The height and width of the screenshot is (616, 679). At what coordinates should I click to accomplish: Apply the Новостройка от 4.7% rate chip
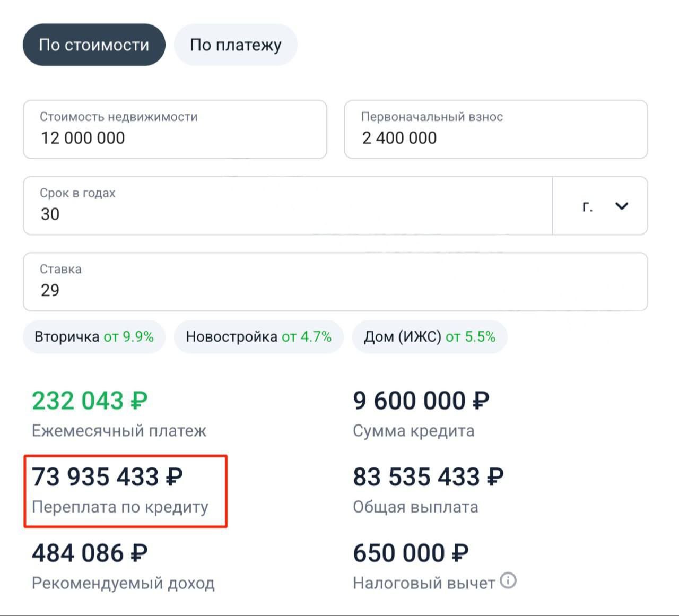tap(258, 337)
